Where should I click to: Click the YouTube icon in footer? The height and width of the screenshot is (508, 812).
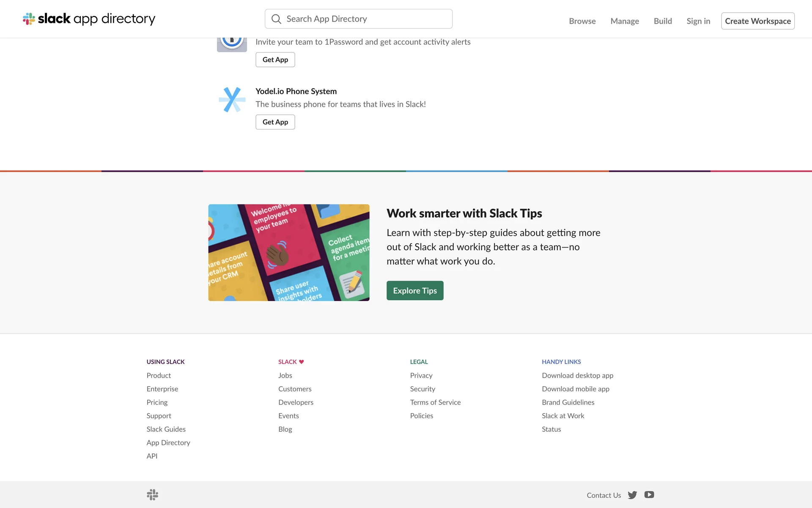point(649,494)
